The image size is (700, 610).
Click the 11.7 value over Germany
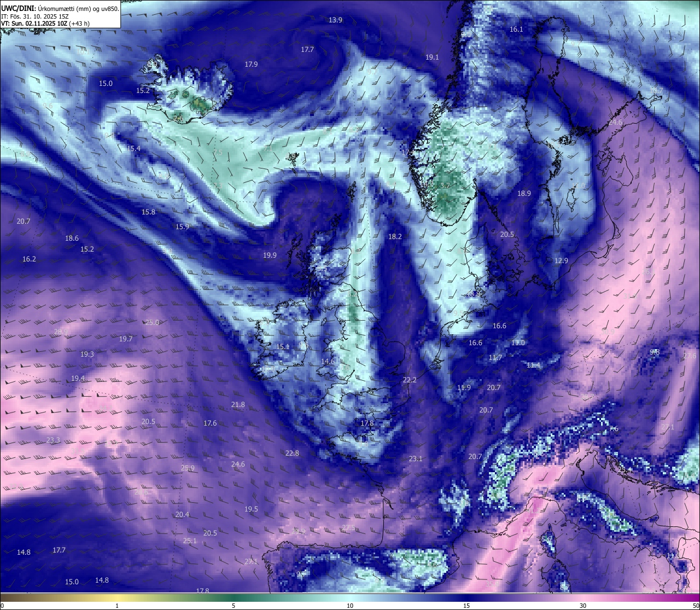coord(495,357)
